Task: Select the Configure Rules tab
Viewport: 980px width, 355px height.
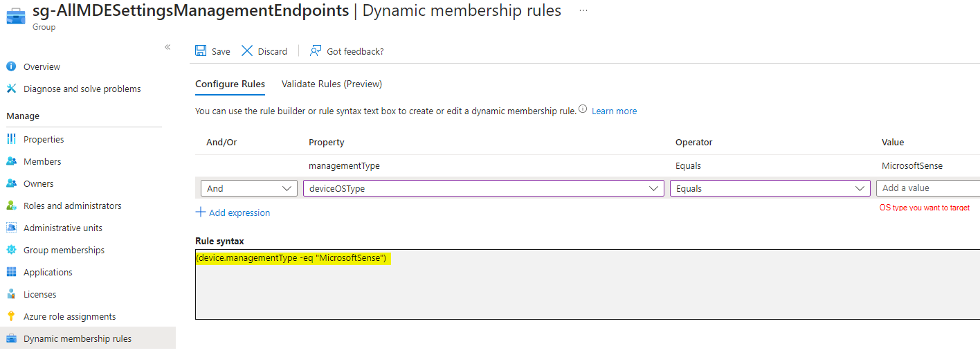Action: (x=230, y=84)
